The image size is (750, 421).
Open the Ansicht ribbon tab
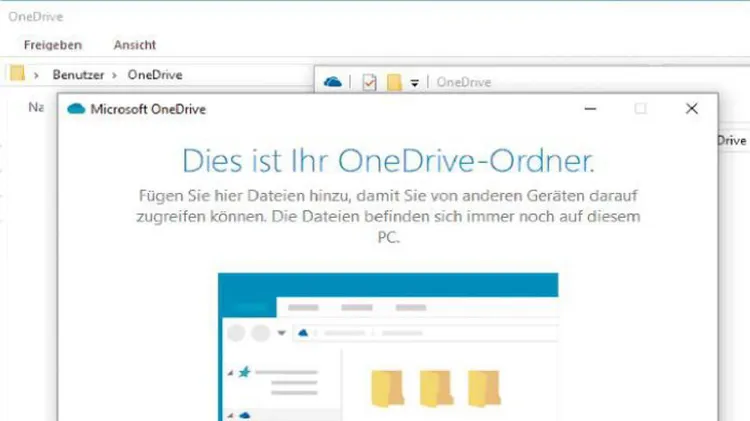coord(134,45)
